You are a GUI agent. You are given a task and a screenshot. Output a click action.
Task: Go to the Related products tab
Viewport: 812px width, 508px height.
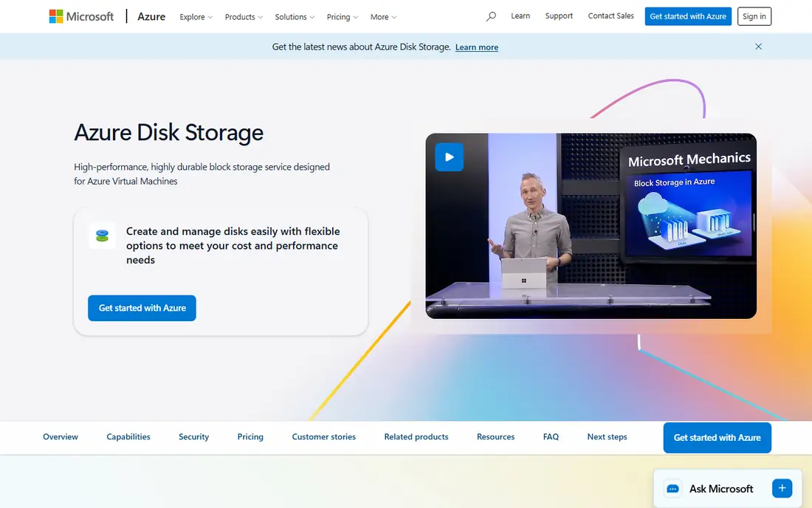point(416,437)
